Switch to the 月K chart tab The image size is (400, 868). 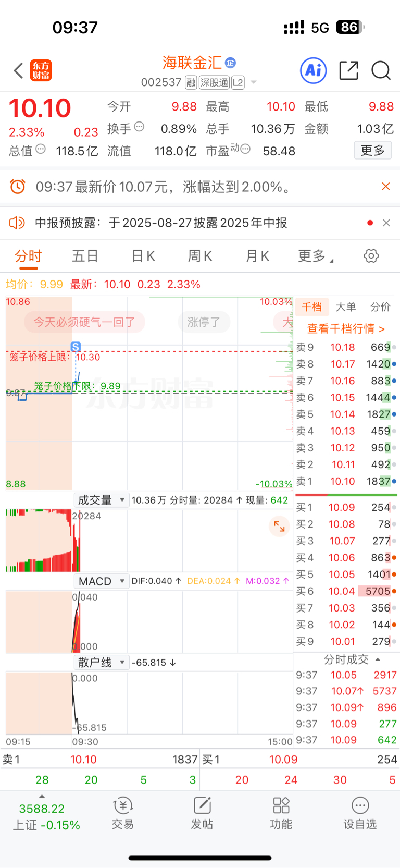257,256
